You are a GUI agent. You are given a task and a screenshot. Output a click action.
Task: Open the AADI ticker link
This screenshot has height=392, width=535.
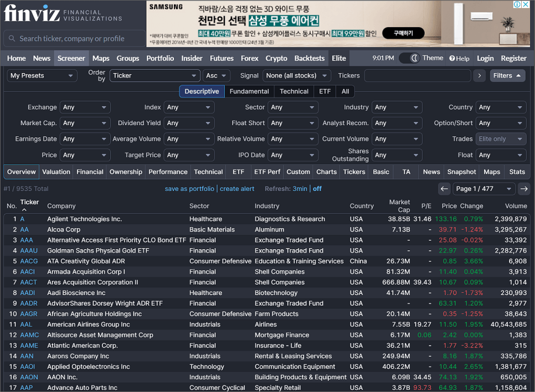(x=27, y=293)
